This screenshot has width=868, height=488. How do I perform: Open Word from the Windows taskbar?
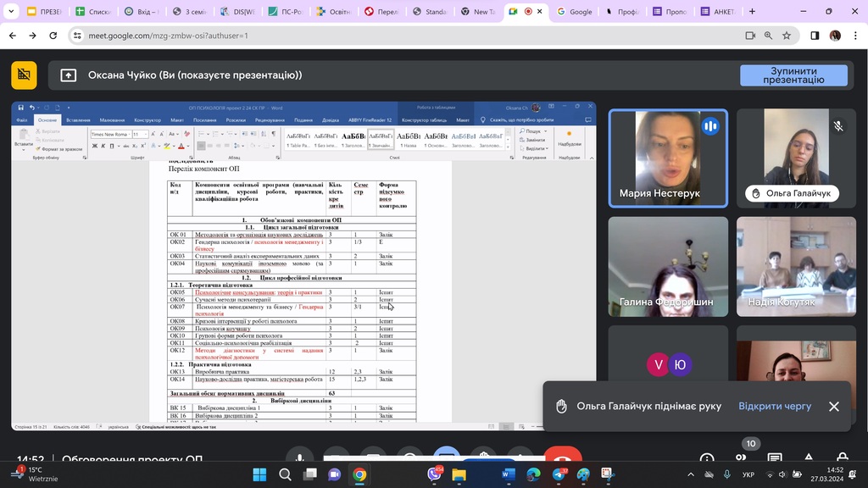508,474
